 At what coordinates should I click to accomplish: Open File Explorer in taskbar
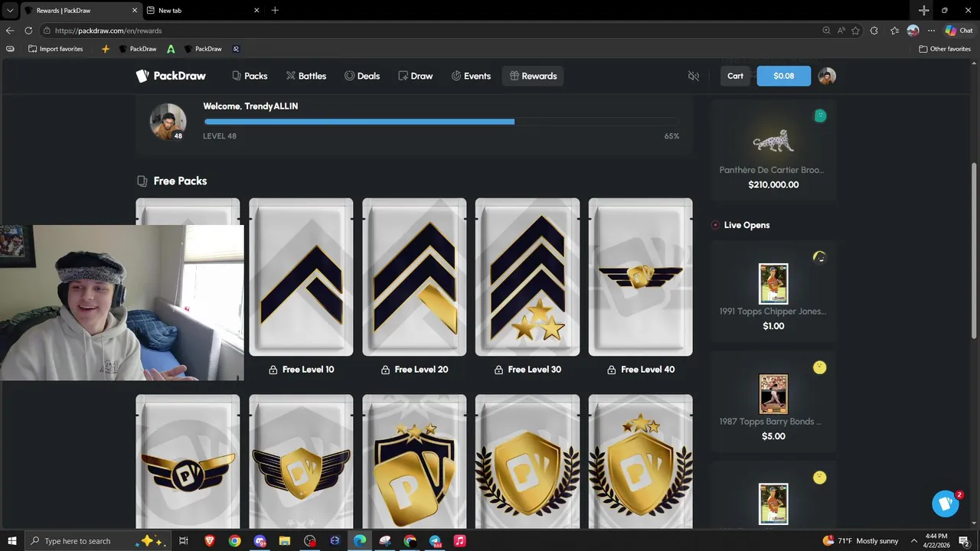(285, 541)
